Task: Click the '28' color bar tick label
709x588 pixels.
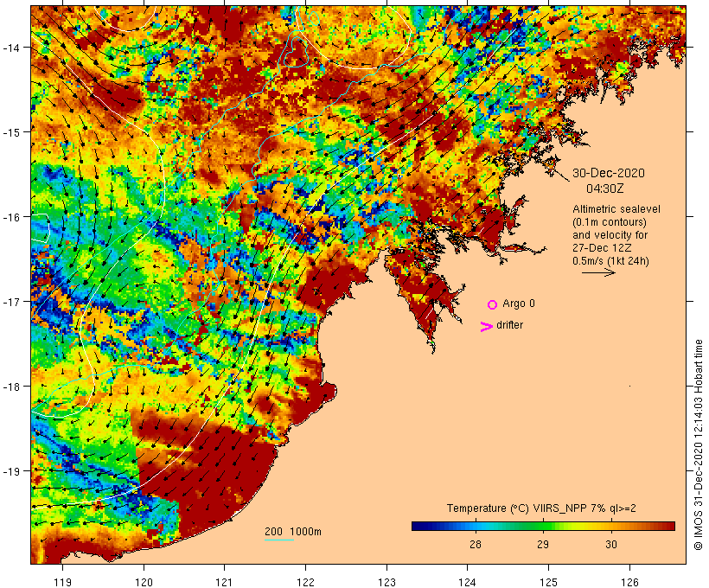Action: pyautogui.click(x=476, y=544)
